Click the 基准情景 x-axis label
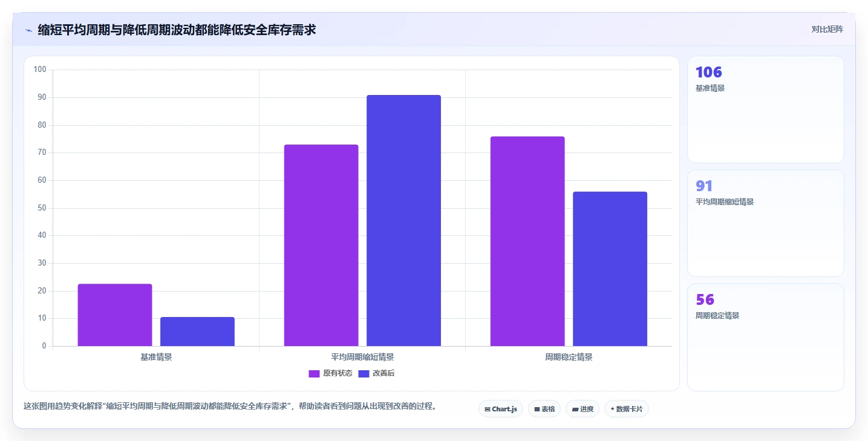 coord(156,357)
